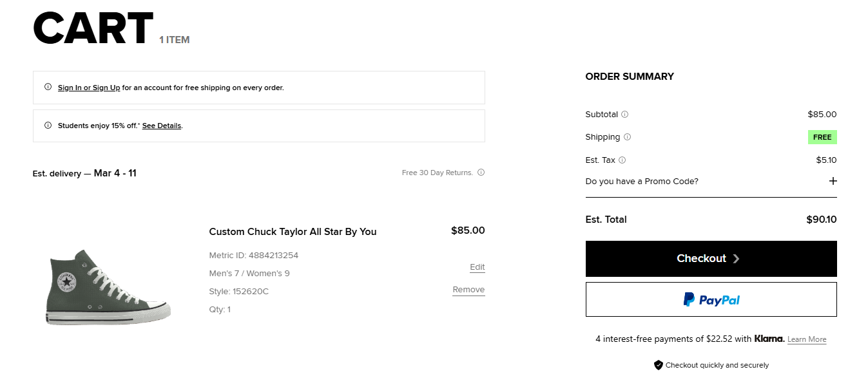Expand promo code field with plus icon
Screen dimensions: 868x385
click(x=833, y=181)
